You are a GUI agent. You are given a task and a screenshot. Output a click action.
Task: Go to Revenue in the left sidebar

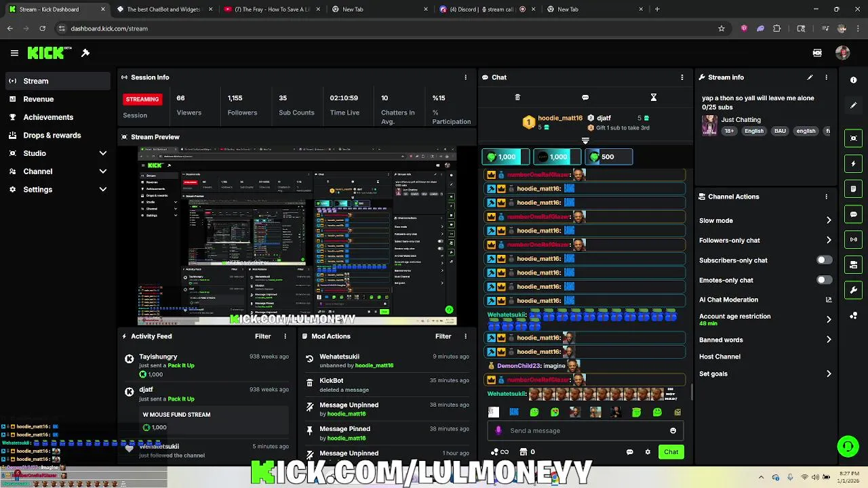tap(58, 99)
